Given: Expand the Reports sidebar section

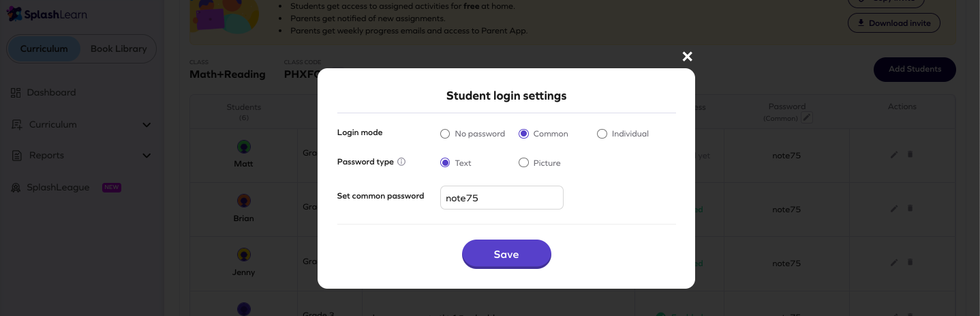Looking at the screenshot, I should pos(146,156).
